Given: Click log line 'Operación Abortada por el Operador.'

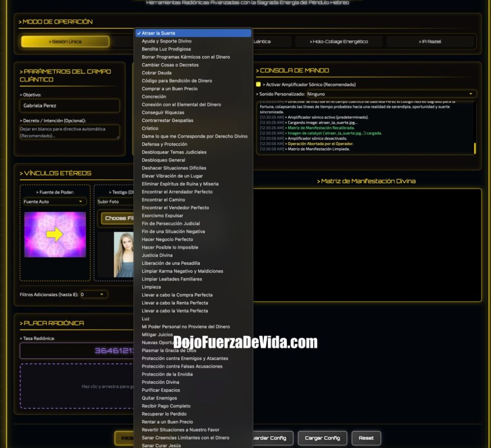Looking at the screenshot, I should (320, 144).
